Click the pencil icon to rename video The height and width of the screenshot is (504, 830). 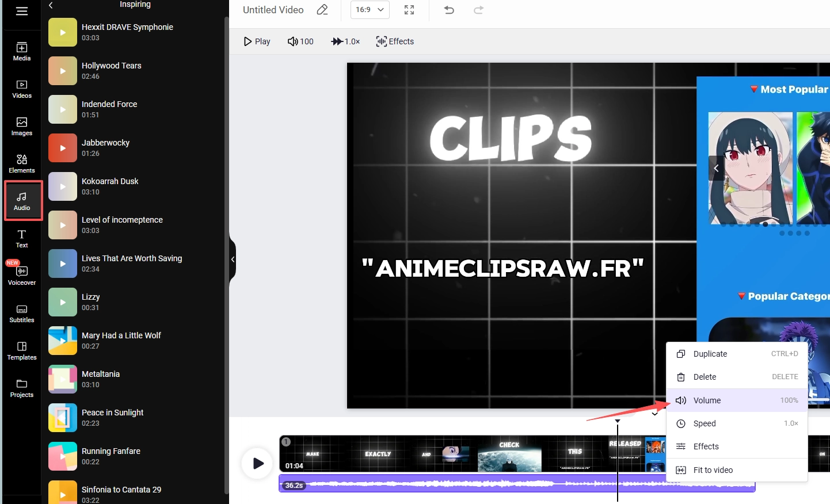click(x=322, y=10)
